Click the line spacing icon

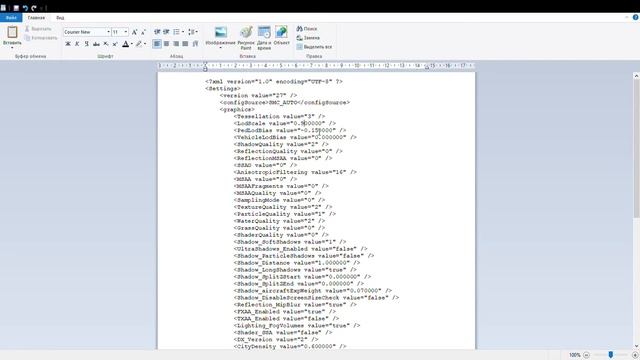click(191, 32)
